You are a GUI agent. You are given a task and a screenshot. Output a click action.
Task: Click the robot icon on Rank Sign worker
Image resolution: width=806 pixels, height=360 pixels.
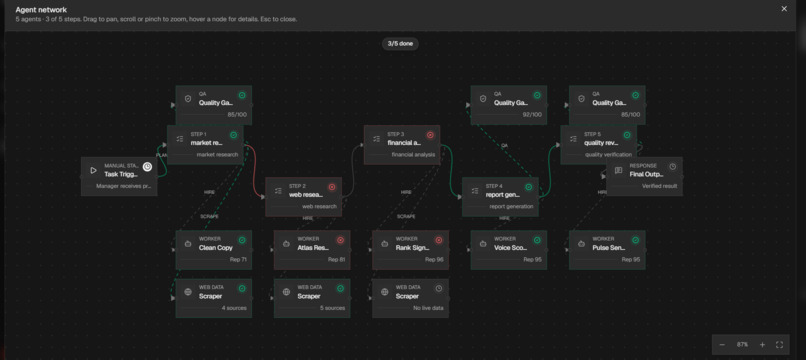tap(384, 244)
